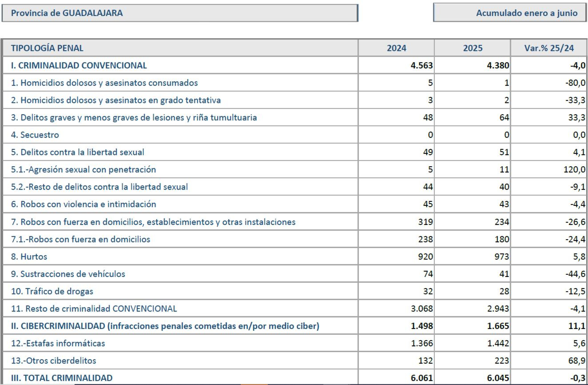Select the TIPOLOGÍA PENAL column header
The height and width of the screenshot is (385, 588).
coord(47,48)
